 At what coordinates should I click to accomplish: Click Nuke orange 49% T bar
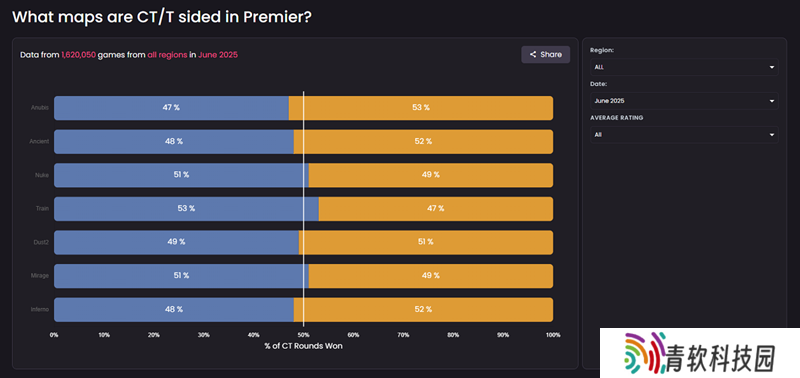pyautogui.click(x=431, y=175)
